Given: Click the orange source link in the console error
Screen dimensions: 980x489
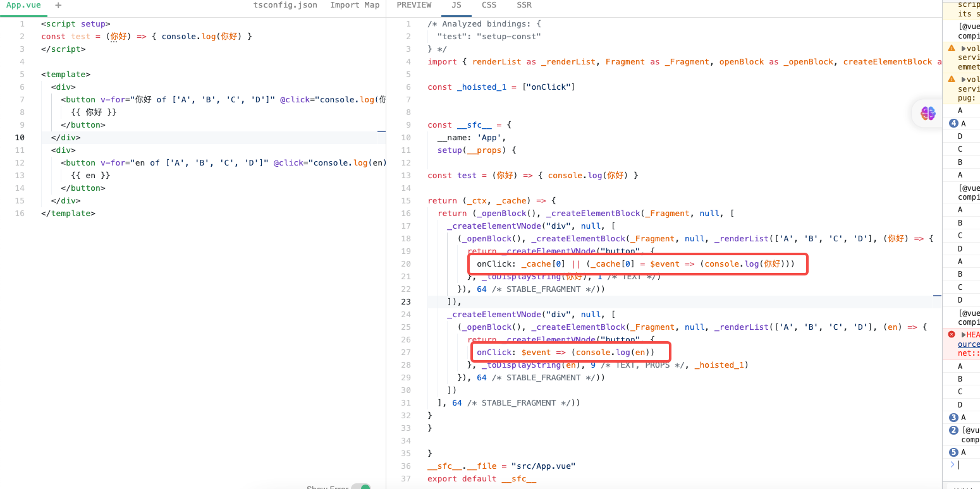Looking at the screenshot, I should pos(967,344).
